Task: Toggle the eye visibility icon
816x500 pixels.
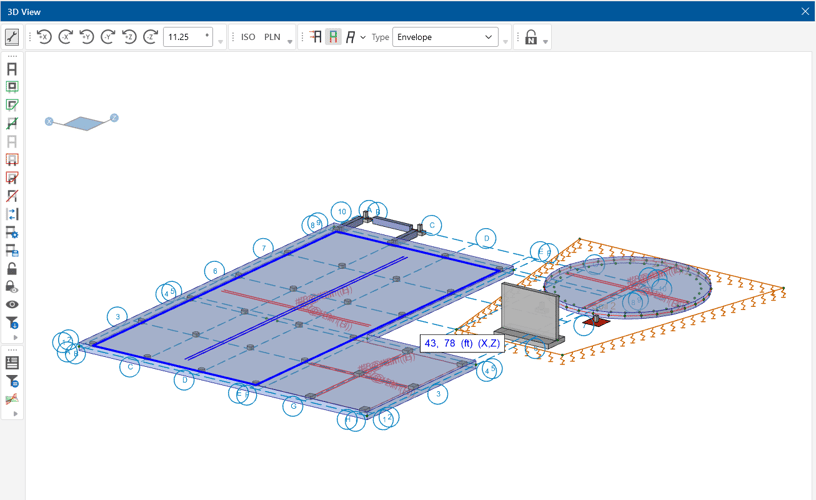Action: coord(12,305)
